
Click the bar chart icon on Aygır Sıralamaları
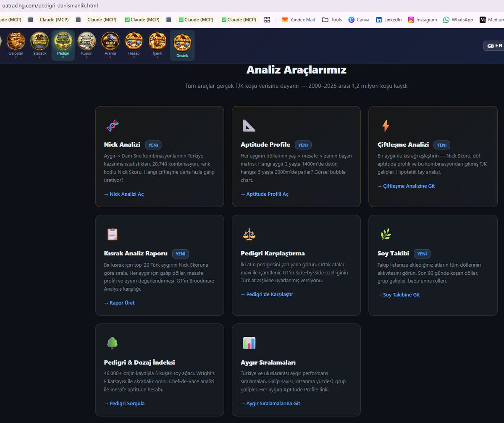249,343
